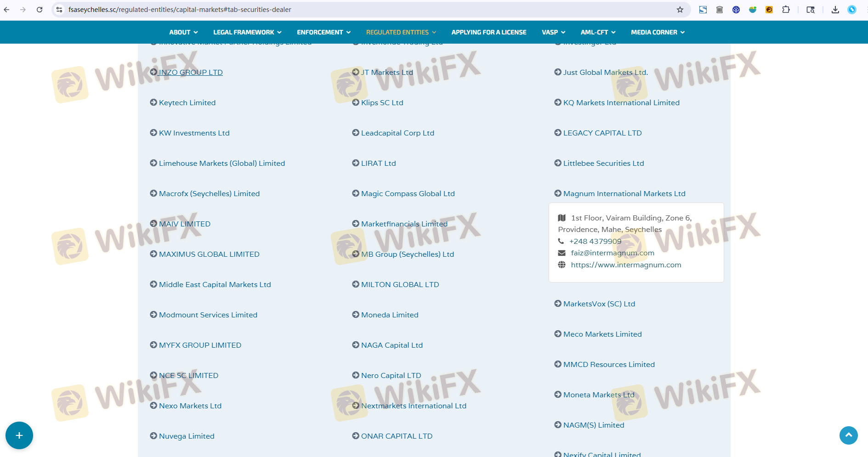Click the arrow icon beside MAXIMUS GLOBAL LIMITED

153,254
